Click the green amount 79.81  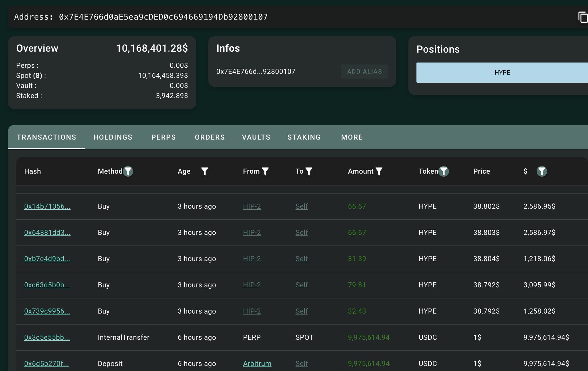coord(357,285)
